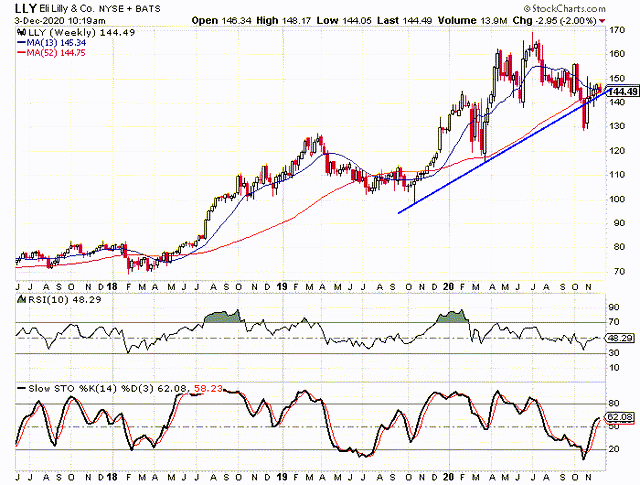Click the 100 label on the price axis
Viewport: 640px width, 485px height.
coord(616,199)
